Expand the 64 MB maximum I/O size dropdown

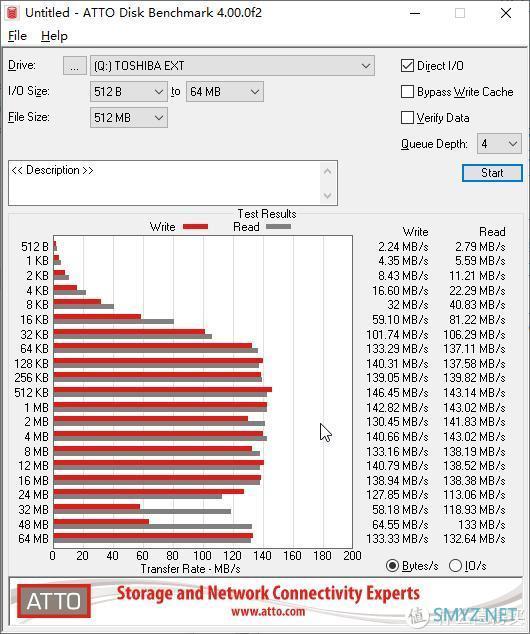(x=225, y=92)
